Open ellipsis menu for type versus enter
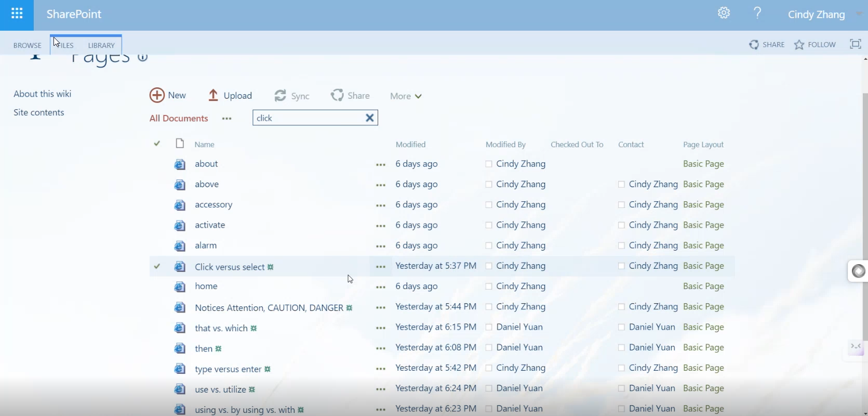 coord(381,369)
